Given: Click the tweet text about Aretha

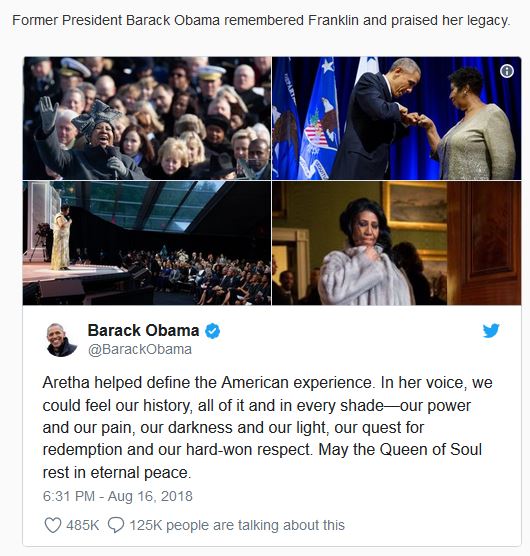Looking at the screenshot, I should (x=267, y=427).
